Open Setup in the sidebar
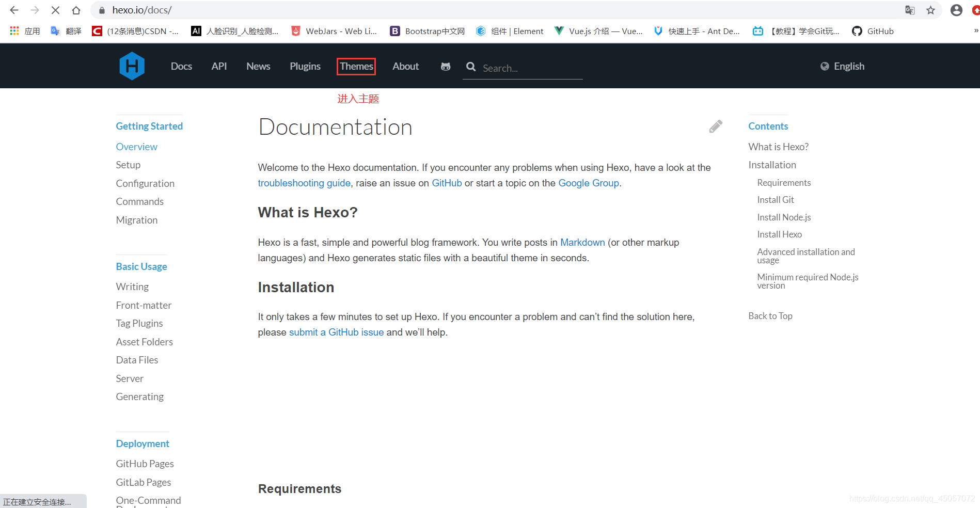The height and width of the screenshot is (508, 980). (128, 165)
